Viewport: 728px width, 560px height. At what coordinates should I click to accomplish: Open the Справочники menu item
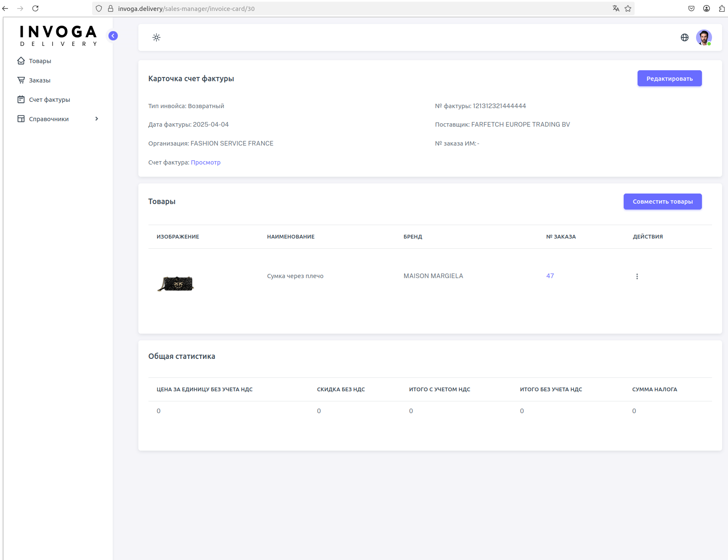point(49,119)
